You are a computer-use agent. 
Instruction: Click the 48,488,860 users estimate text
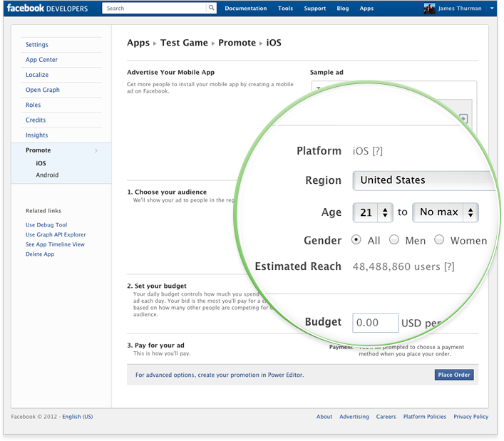[396, 266]
